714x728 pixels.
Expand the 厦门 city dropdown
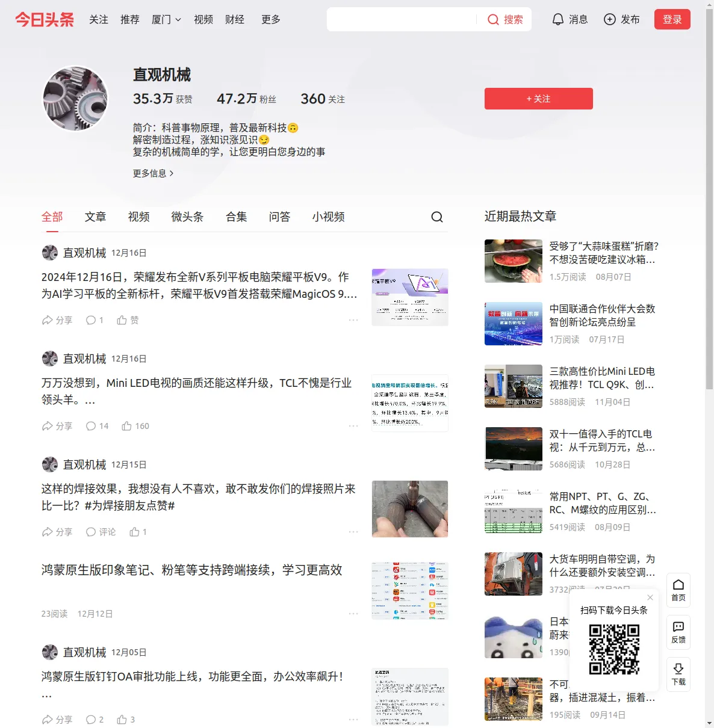(x=166, y=19)
